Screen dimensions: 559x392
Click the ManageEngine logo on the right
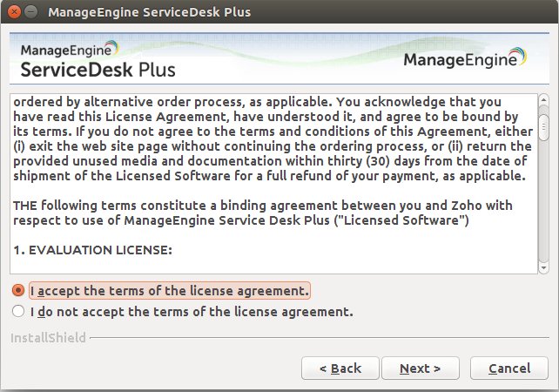tap(465, 60)
